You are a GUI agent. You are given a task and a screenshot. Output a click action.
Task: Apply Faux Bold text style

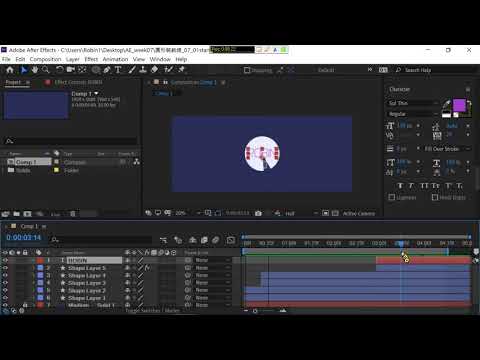point(400,186)
